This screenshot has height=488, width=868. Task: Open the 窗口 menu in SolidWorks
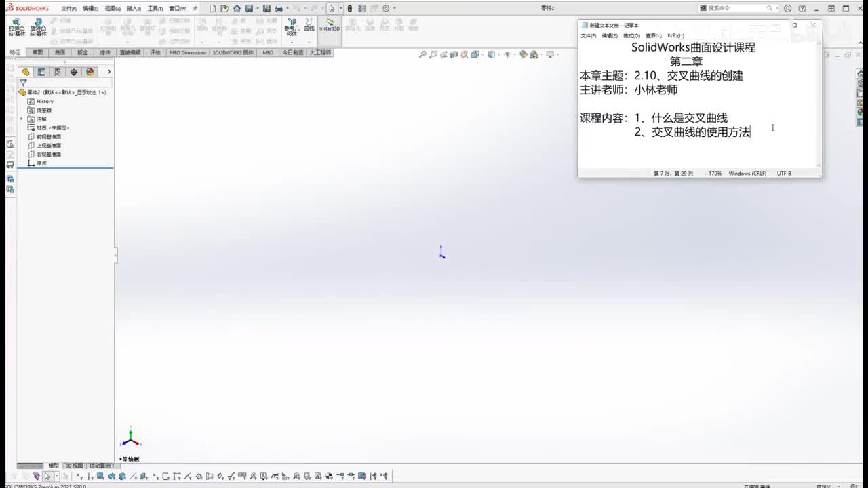tap(178, 8)
